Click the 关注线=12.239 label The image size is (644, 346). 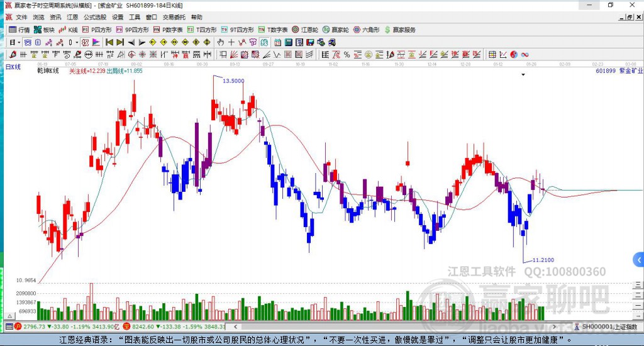pos(87,71)
